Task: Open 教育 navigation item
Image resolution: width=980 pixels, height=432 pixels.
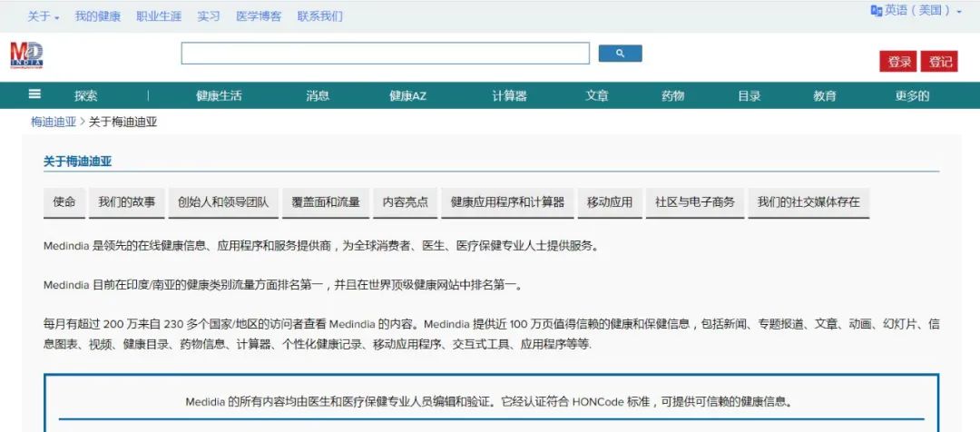Action: [x=825, y=96]
